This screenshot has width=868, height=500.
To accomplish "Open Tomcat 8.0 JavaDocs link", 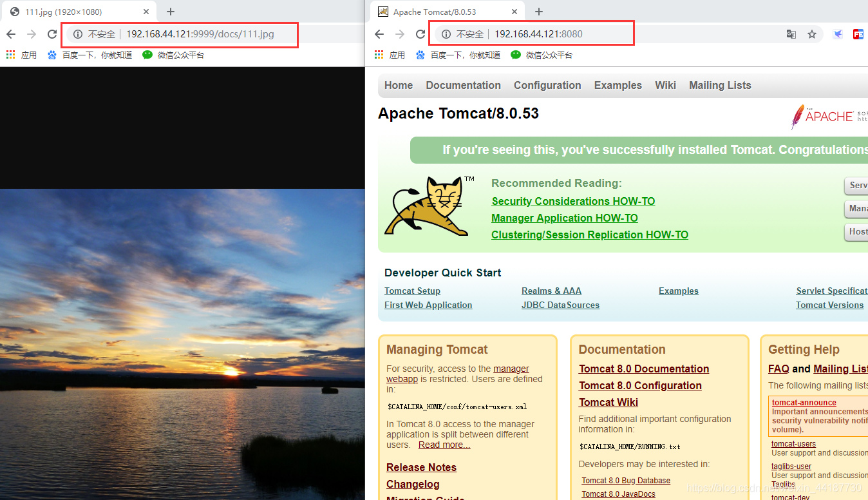I will 618,494.
